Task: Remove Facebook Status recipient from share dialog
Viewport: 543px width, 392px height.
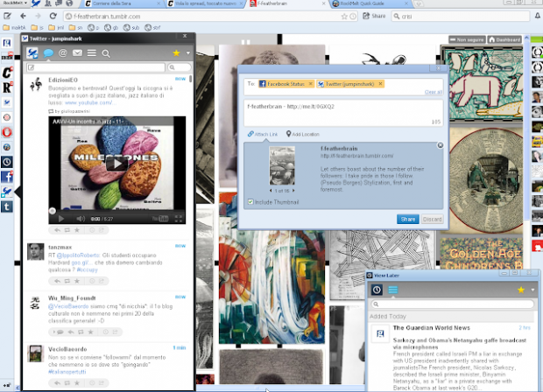Action: [311, 84]
